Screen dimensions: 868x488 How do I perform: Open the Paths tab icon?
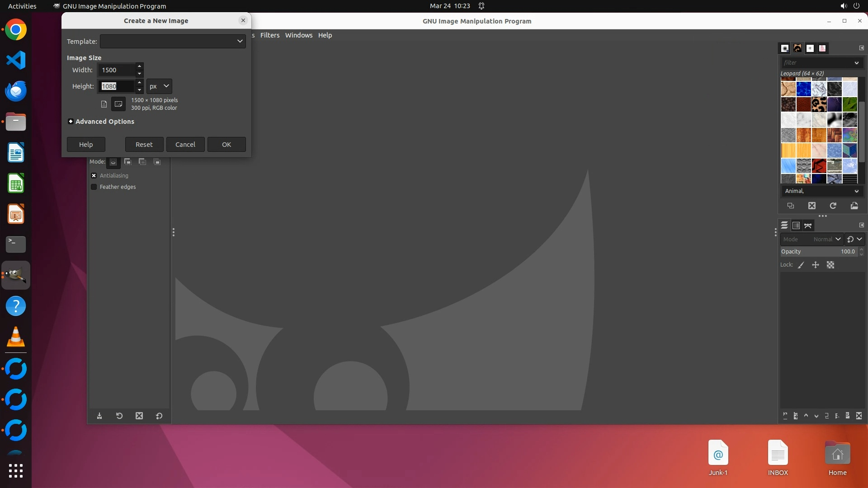click(808, 225)
